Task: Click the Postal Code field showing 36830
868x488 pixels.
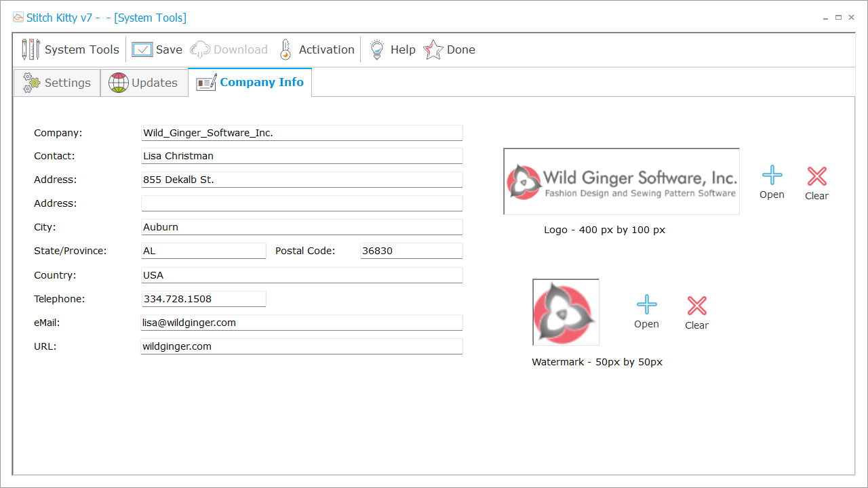Action: pos(411,251)
